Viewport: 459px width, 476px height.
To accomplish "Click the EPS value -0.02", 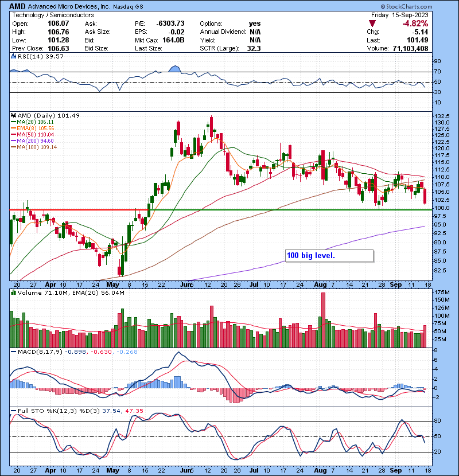I will 176,32.
